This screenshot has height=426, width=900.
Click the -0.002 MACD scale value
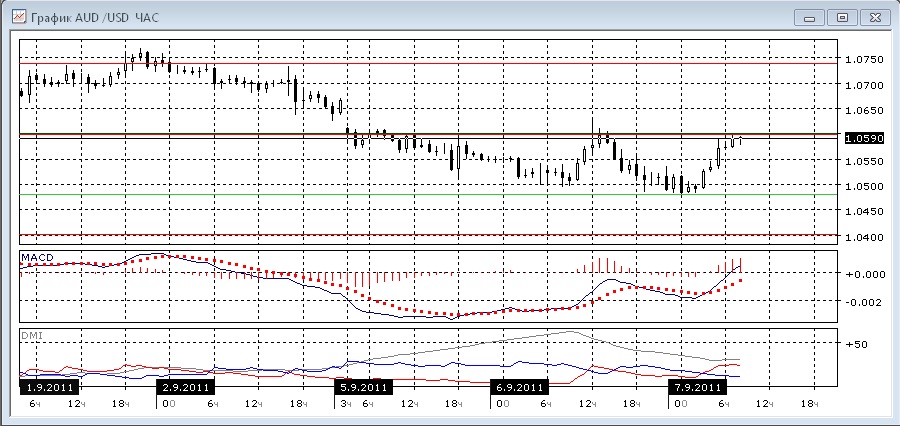pyautogui.click(x=866, y=302)
